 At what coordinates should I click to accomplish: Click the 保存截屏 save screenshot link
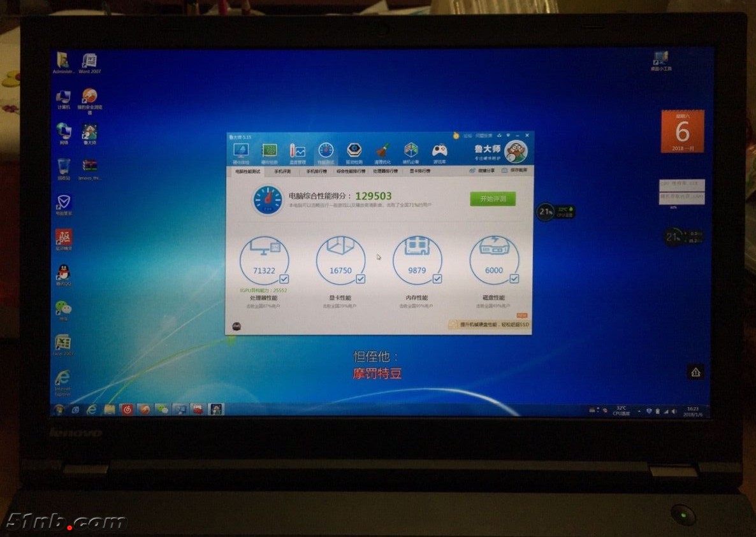click(514, 171)
